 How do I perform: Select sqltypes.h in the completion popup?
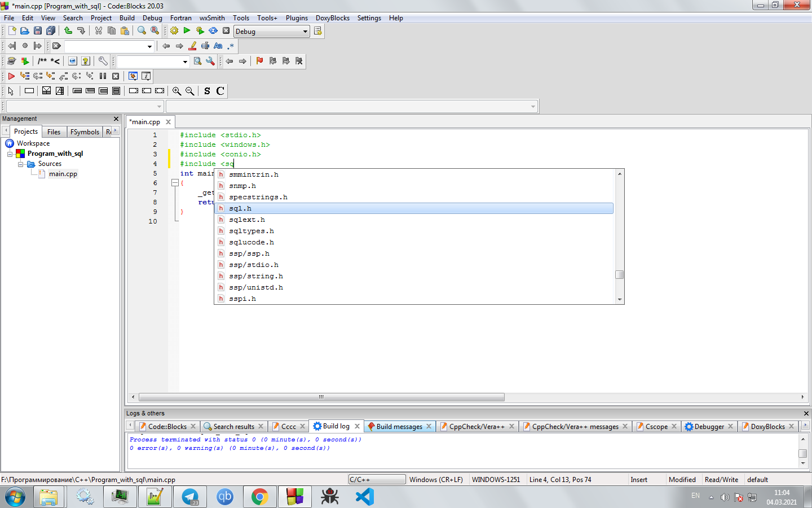415,231
